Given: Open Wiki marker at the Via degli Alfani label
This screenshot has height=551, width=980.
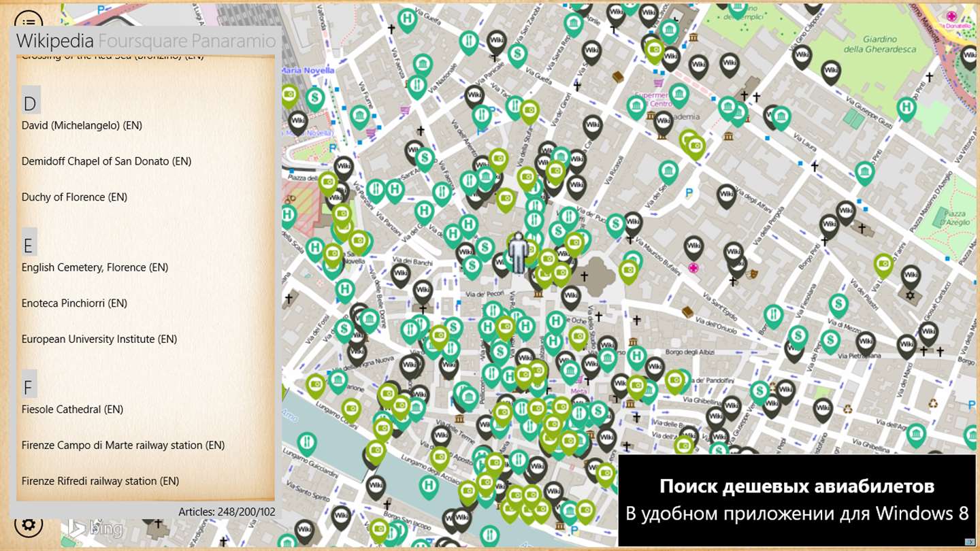Looking at the screenshot, I should pyautogui.click(x=727, y=196).
